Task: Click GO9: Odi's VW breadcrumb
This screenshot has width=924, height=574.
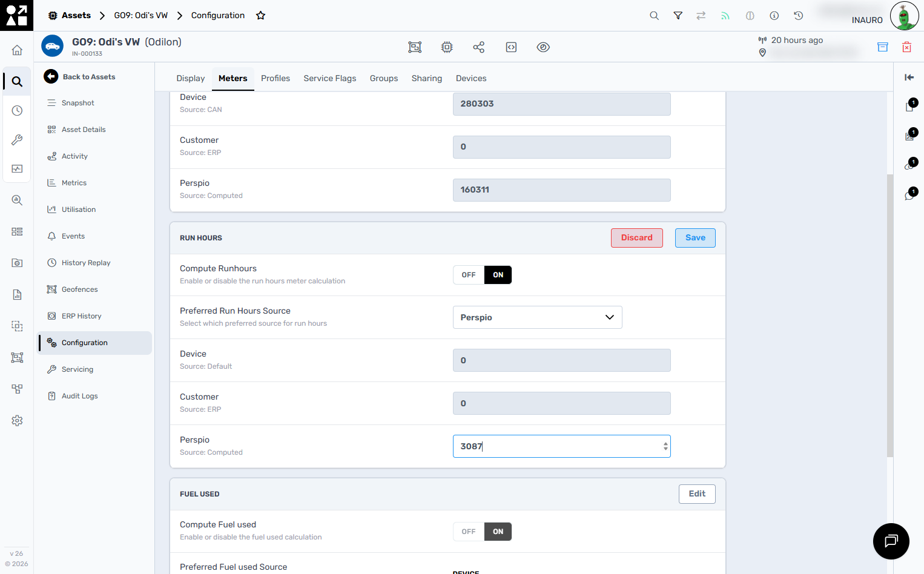Action: pyautogui.click(x=141, y=16)
